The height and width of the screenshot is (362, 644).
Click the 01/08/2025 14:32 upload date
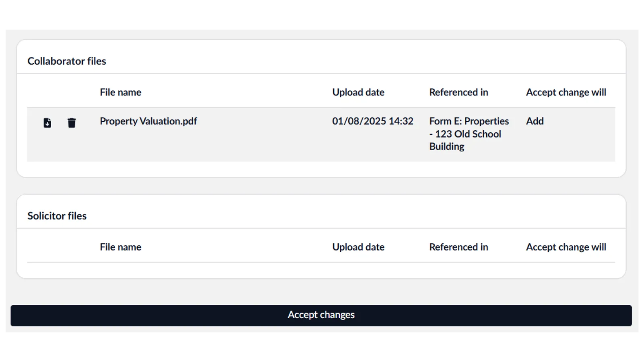[x=373, y=121]
